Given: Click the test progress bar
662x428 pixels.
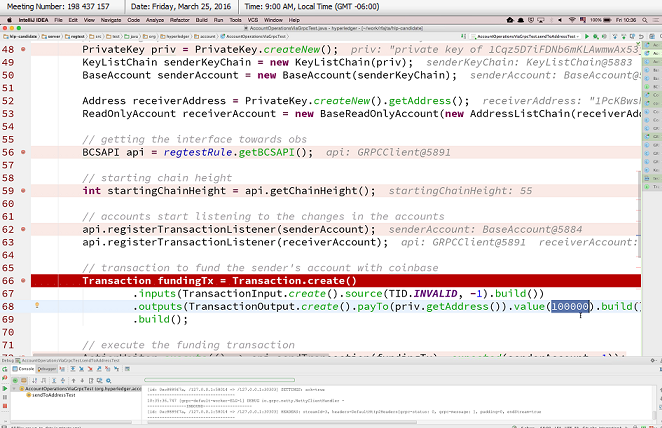Looking at the screenshot, I should (220, 380).
